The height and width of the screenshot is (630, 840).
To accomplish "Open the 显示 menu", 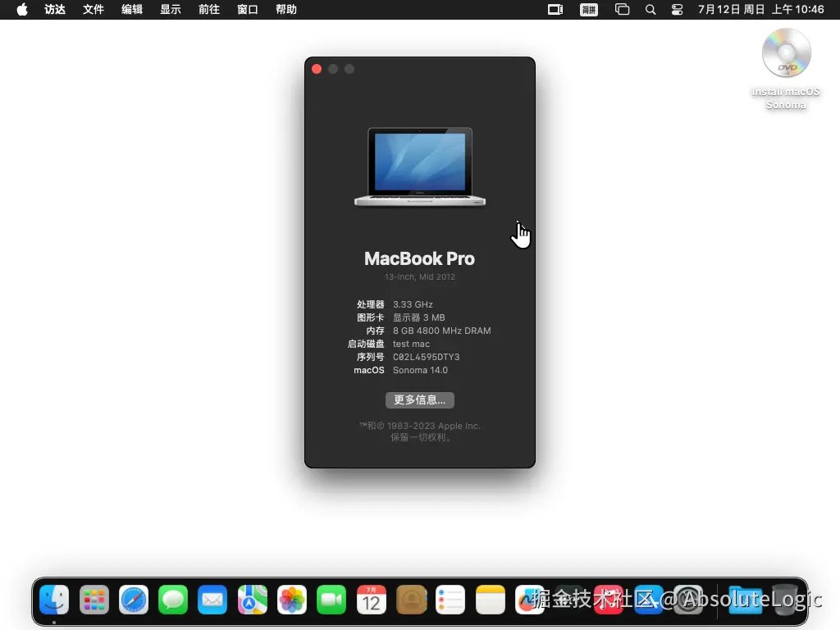I will coord(171,10).
